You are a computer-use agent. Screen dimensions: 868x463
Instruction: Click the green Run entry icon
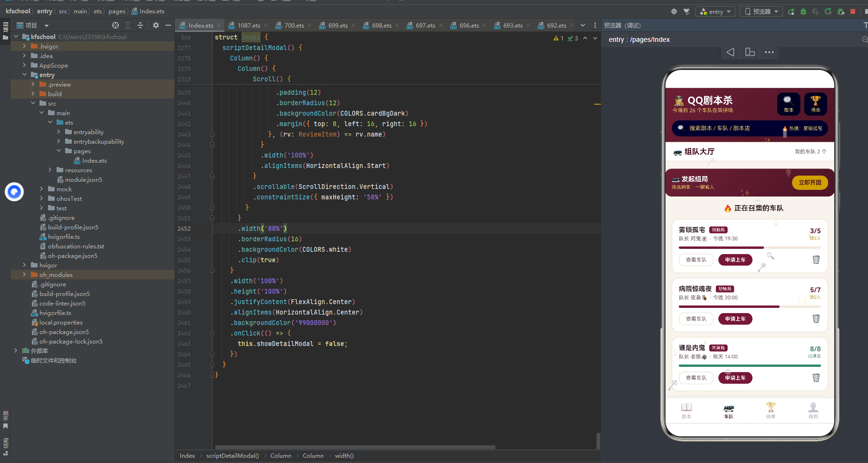[x=791, y=11]
